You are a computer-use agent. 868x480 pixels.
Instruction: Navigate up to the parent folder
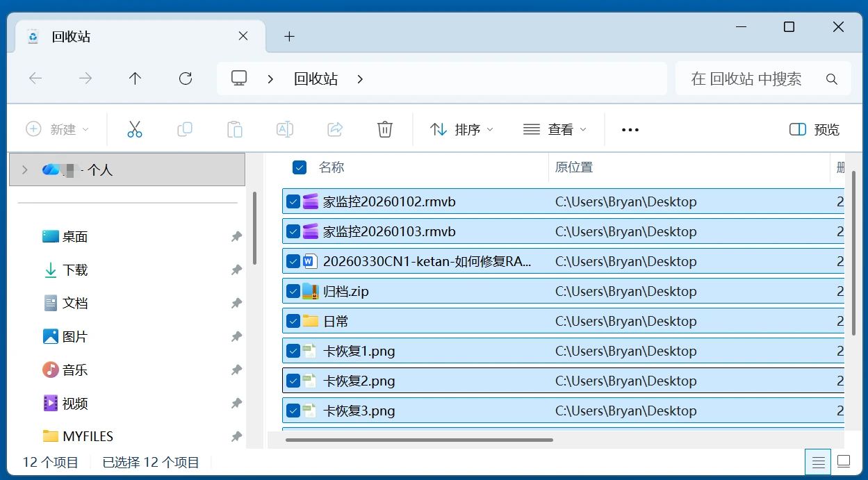pos(135,78)
